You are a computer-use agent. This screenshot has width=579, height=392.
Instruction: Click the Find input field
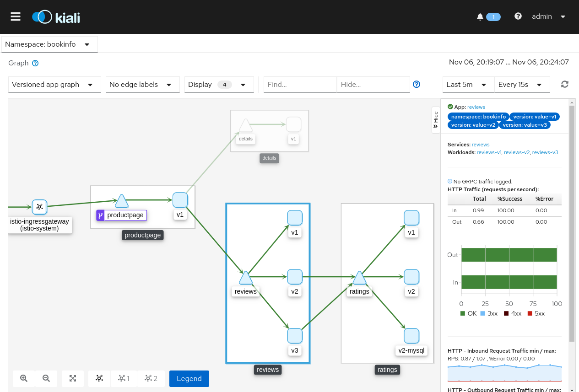300,85
